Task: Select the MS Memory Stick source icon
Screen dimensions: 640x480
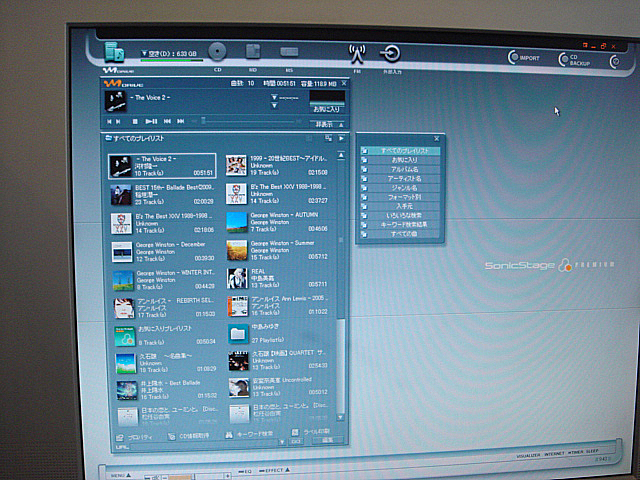Action: pos(289,52)
